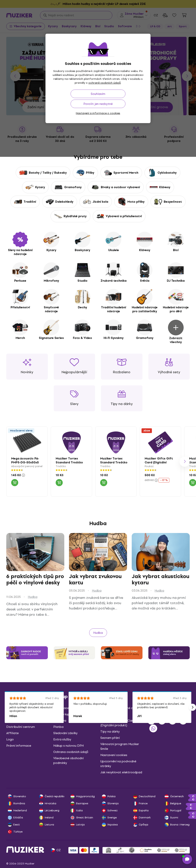Screen dimensions: 196x868
Task: Open the CZ language selector in header
Action: (156, 15)
